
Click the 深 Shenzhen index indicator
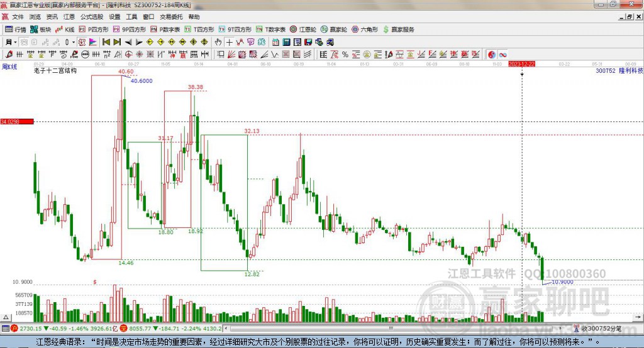[124, 329]
